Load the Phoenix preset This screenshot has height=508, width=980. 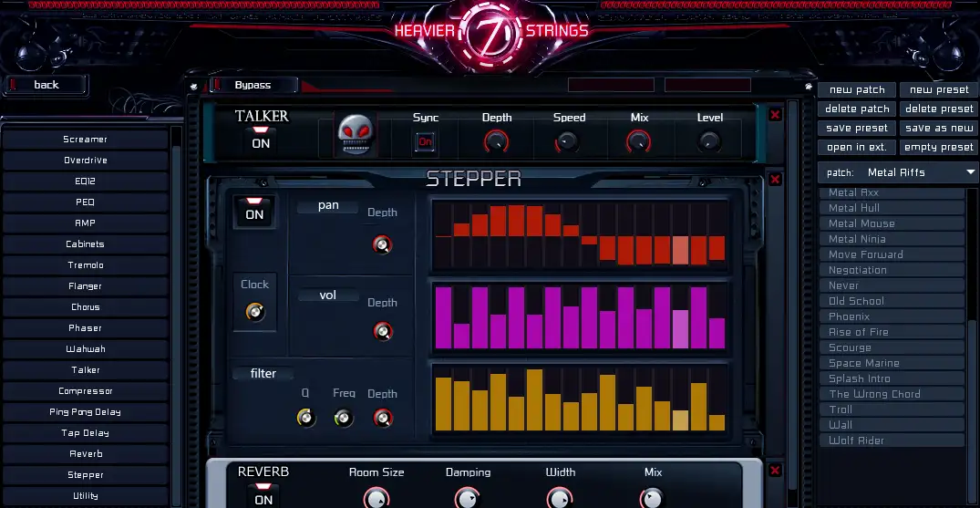[892, 316]
